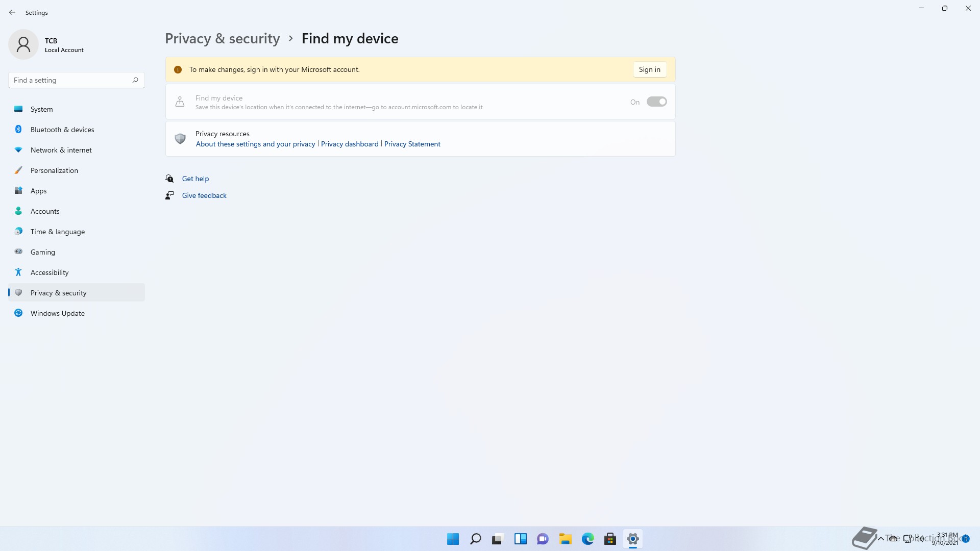Open Bluetooth & devices settings
Image resolution: width=980 pixels, height=551 pixels.
click(77, 129)
